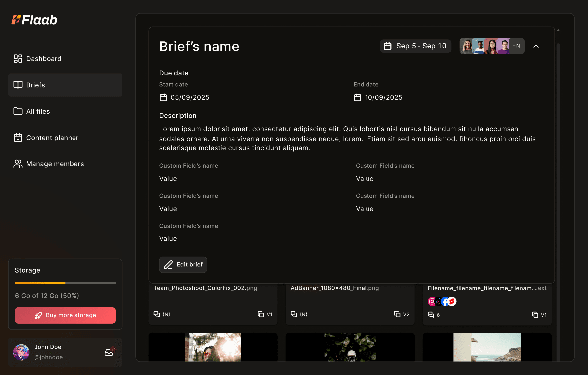Click the first member avatar
Viewport: 588px width, 375px height.
(x=467, y=46)
